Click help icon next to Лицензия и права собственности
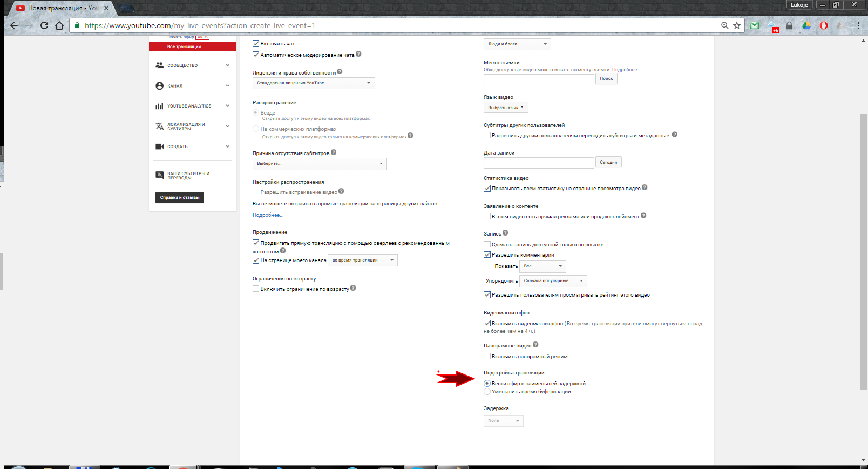 [x=340, y=72]
